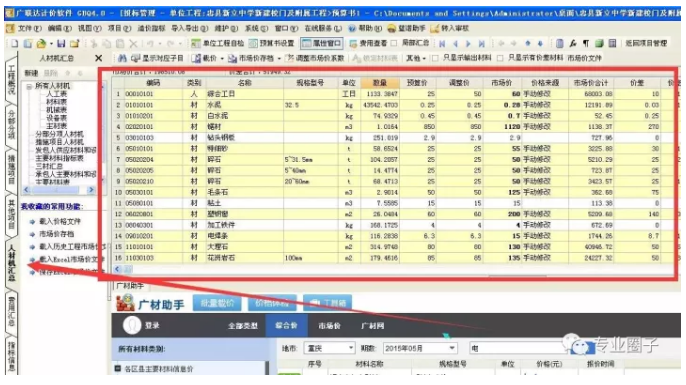Screen dimensions: 686x385
Task: Open 预算书设置 settings
Action: 271,43
